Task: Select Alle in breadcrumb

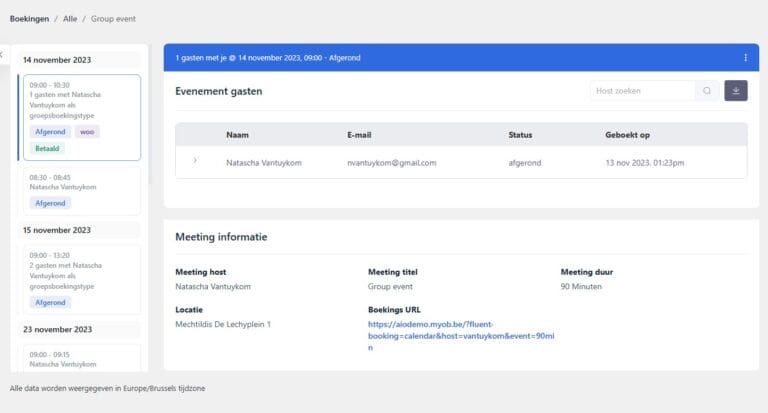Action: click(x=70, y=19)
